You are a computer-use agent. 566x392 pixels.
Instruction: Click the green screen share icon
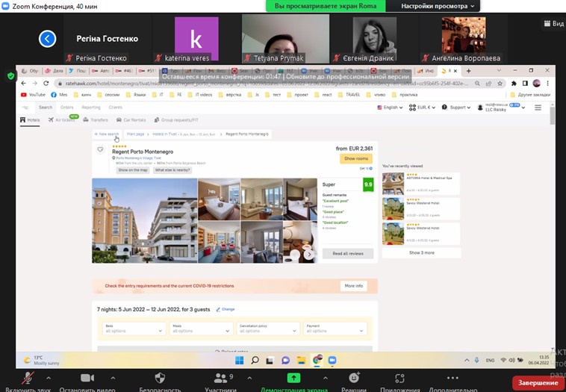(x=294, y=378)
